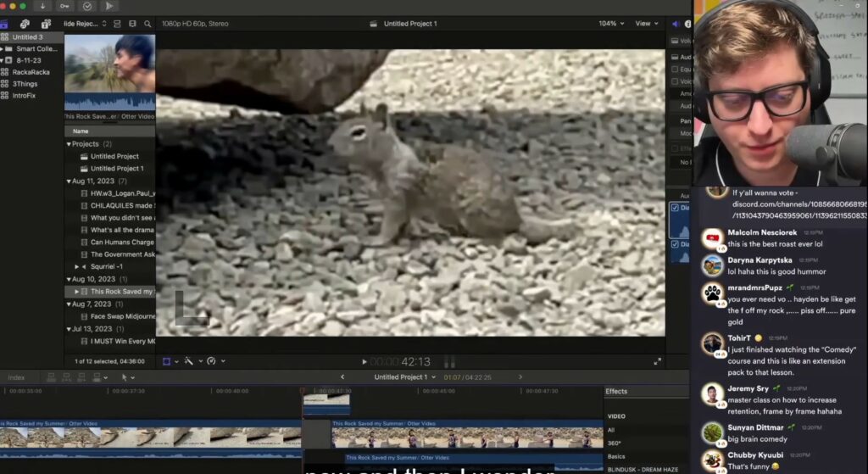868x474 pixels.
Task: Open the viewer View dropdown menu
Action: 646,24
